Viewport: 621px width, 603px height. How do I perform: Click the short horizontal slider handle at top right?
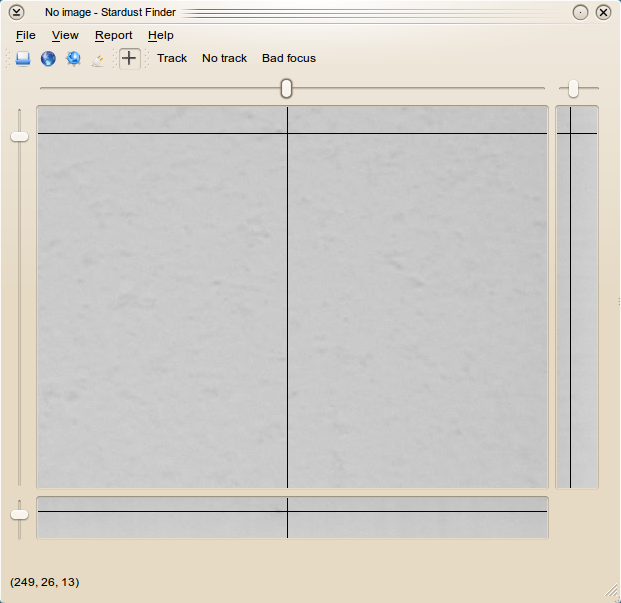pyautogui.click(x=573, y=88)
